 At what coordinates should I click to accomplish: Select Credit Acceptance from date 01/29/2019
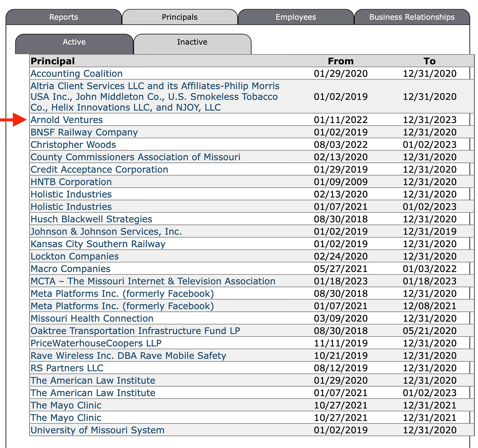point(341,170)
